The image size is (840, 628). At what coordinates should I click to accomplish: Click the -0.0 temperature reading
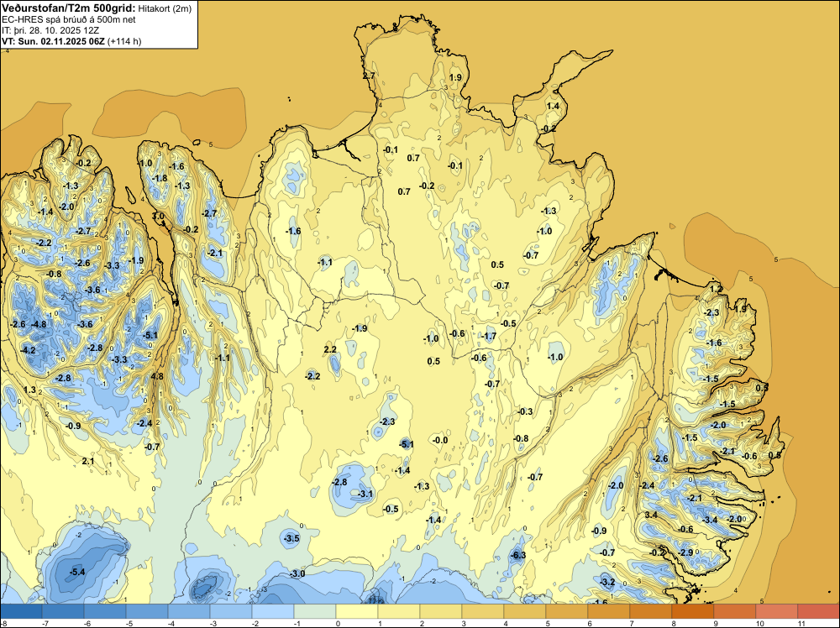pos(440,440)
